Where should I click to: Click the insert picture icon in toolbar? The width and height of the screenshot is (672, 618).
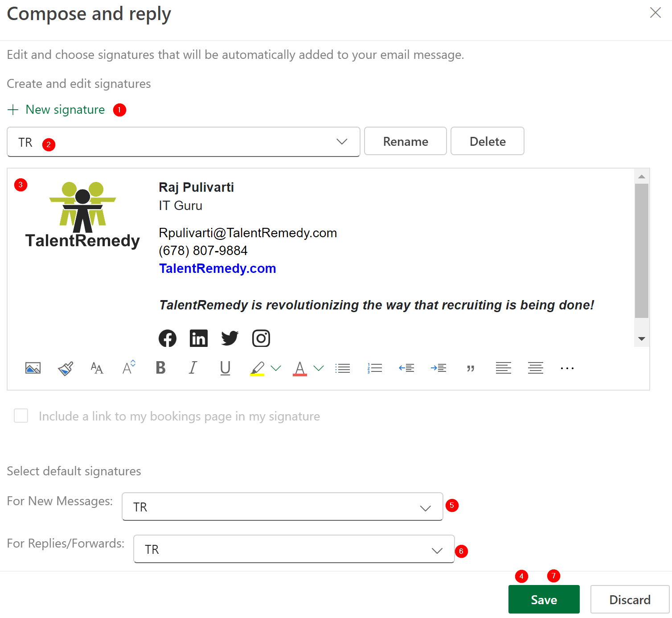pyautogui.click(x=33, y=368)
